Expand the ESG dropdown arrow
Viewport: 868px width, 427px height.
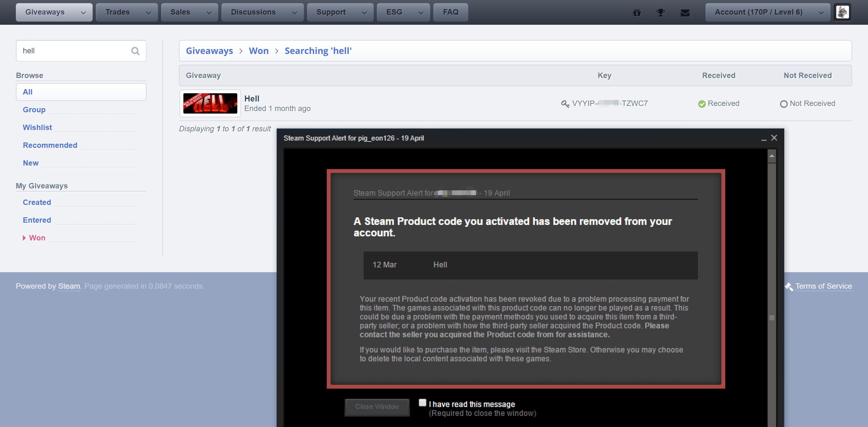click(x=421, y=13)
